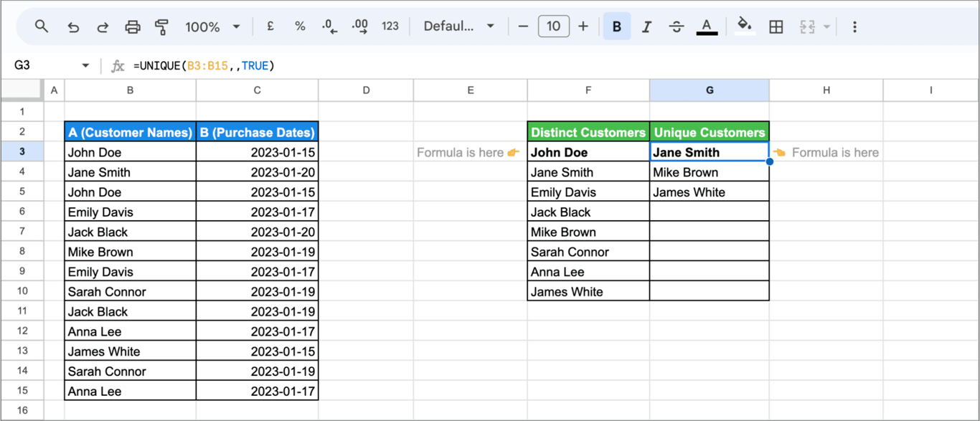The width and height of the screenshot is (980, 421).
Task: Select Mike Brown in Customer Names column
Action: tap(130, 252)
